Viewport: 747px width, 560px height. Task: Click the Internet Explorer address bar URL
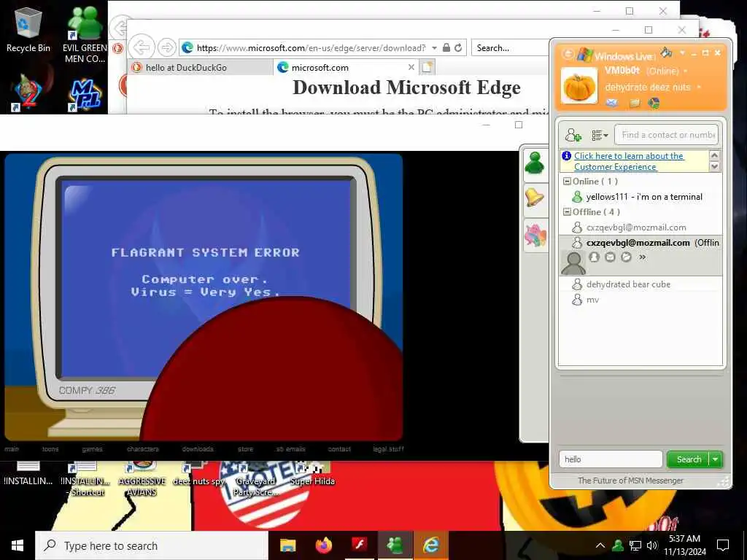click(x=311, y=47)
